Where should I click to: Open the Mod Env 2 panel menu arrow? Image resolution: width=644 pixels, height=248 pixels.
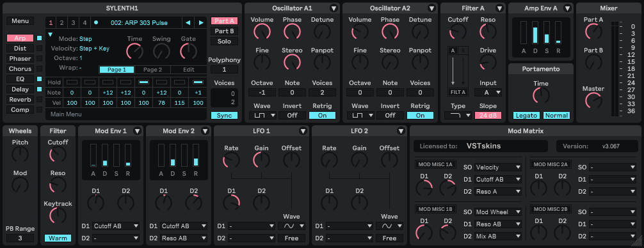[x=205, y=131]
